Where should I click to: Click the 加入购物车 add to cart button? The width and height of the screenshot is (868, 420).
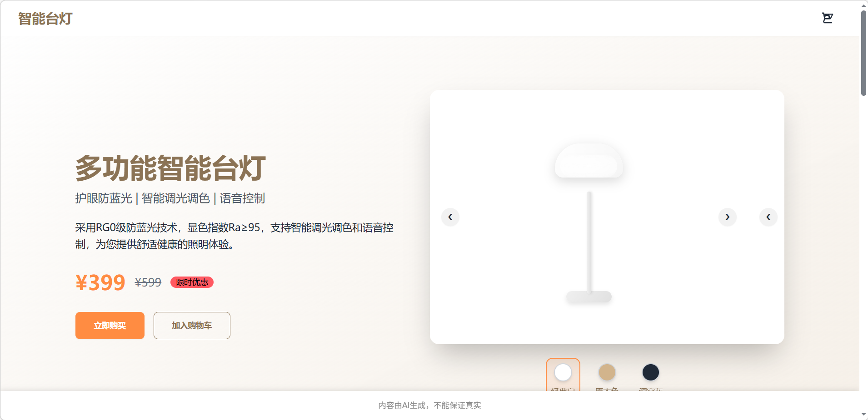[x=192, y=326]
